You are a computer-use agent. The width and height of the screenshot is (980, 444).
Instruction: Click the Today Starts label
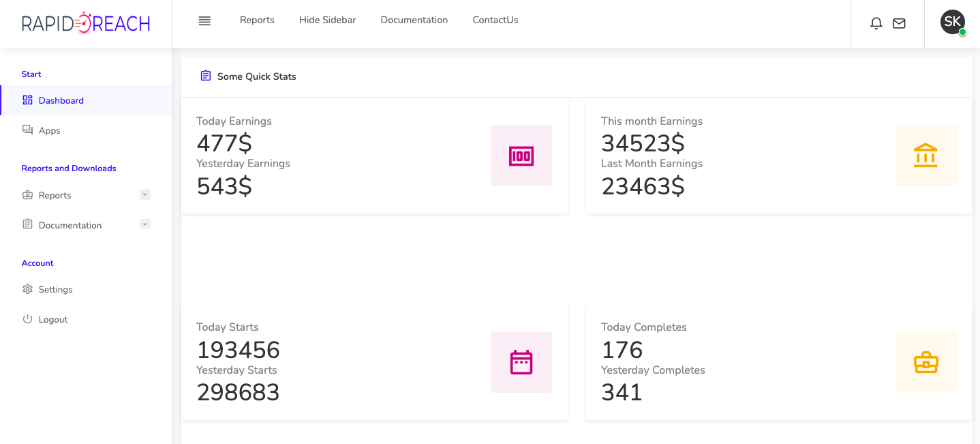pos(228,327)
